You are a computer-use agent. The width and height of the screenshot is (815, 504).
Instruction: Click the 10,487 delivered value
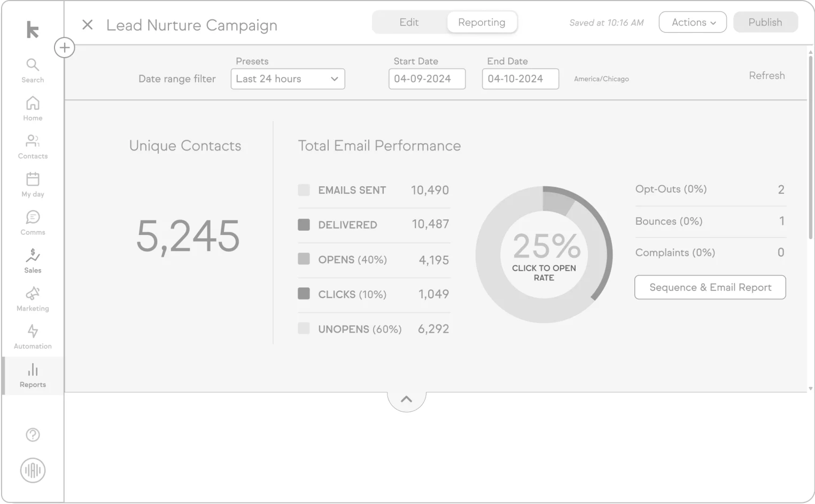pos(430,224)
